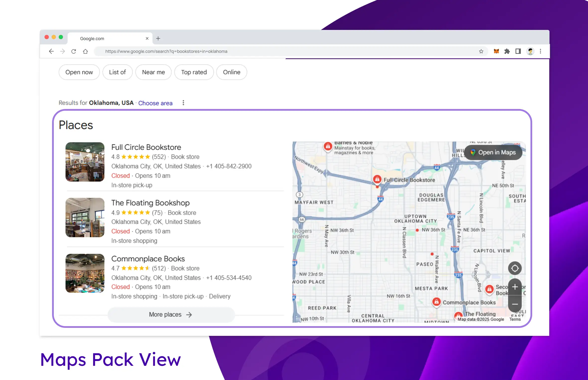Click the phone number +1 405-842-2900
This screenshot has height=380, width=588.
pos(229,166)
